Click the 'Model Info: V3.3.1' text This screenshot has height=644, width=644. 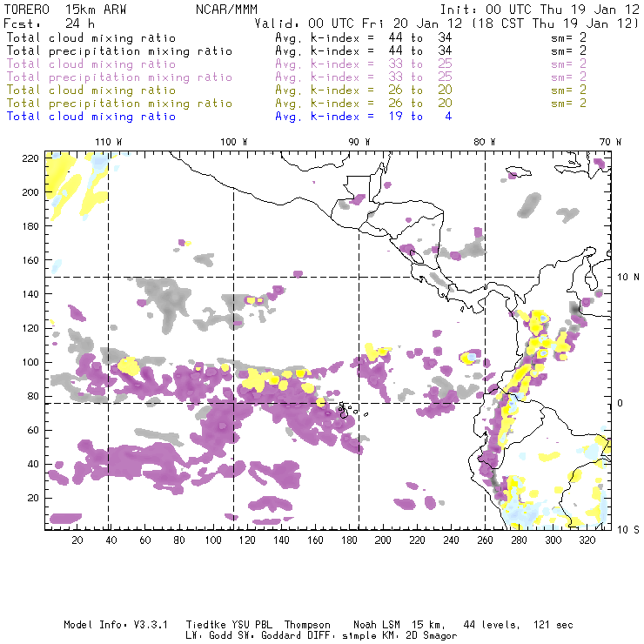pos(116,625)
